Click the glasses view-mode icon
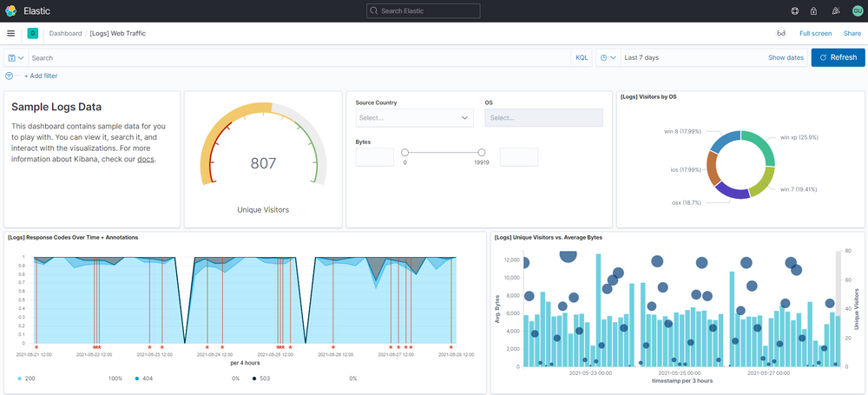 780,33
